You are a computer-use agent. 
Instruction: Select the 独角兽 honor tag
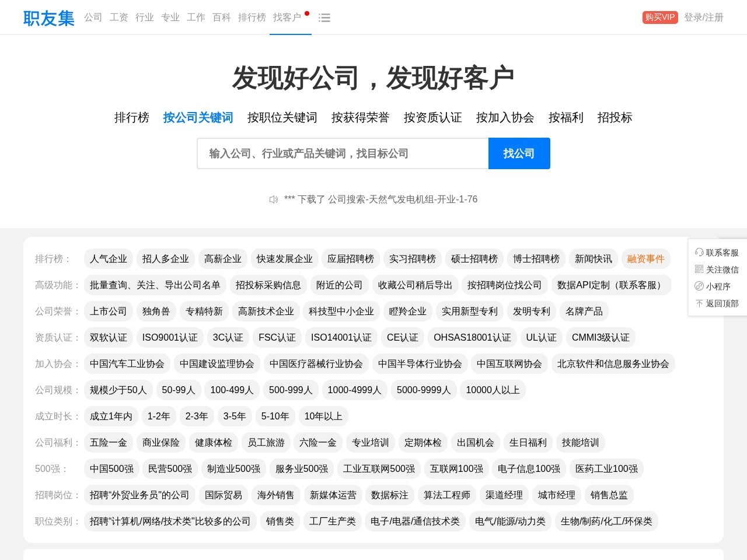point(156,311)
